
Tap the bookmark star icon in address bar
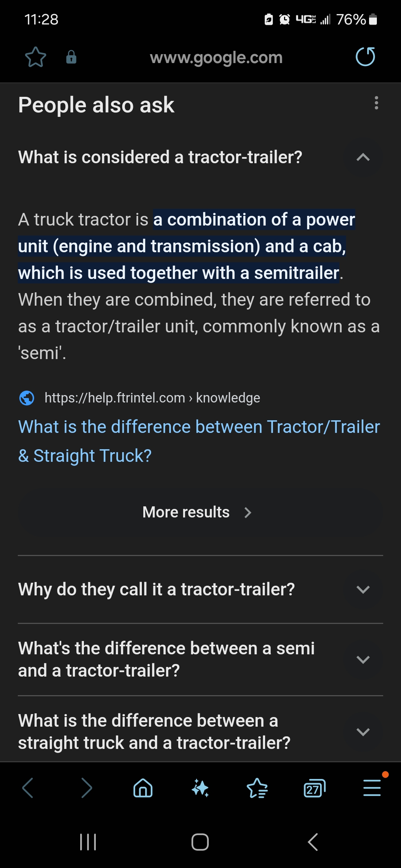click(x=36, y=57)
